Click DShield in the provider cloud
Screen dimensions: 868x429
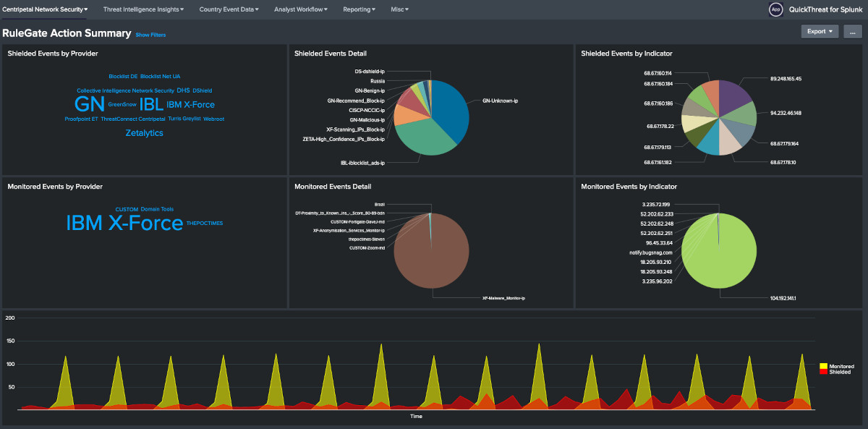coord(203,90)
